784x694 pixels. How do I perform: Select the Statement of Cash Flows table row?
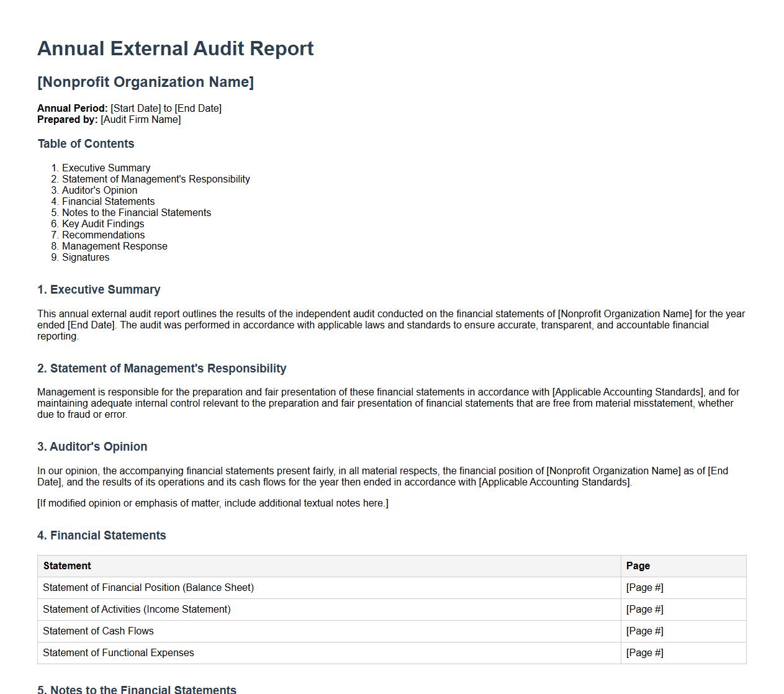98,631
